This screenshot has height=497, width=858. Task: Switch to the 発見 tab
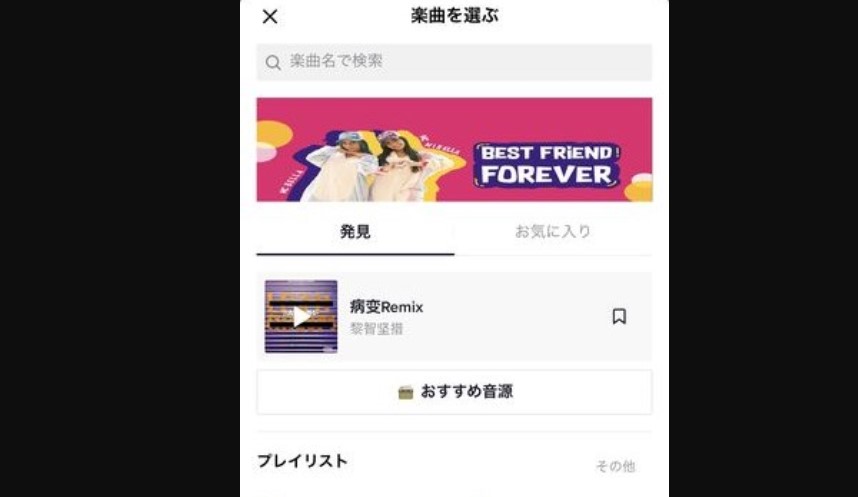(355, 232)
